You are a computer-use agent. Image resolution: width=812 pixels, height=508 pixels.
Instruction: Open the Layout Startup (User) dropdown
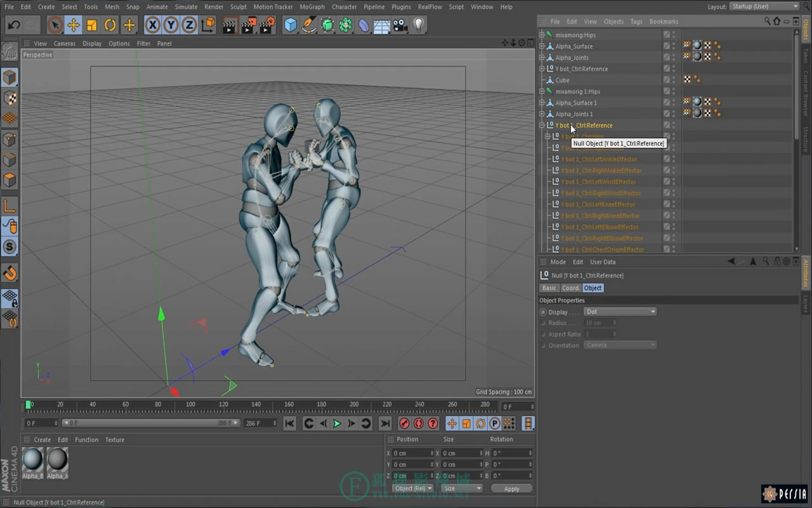point(764,6)
